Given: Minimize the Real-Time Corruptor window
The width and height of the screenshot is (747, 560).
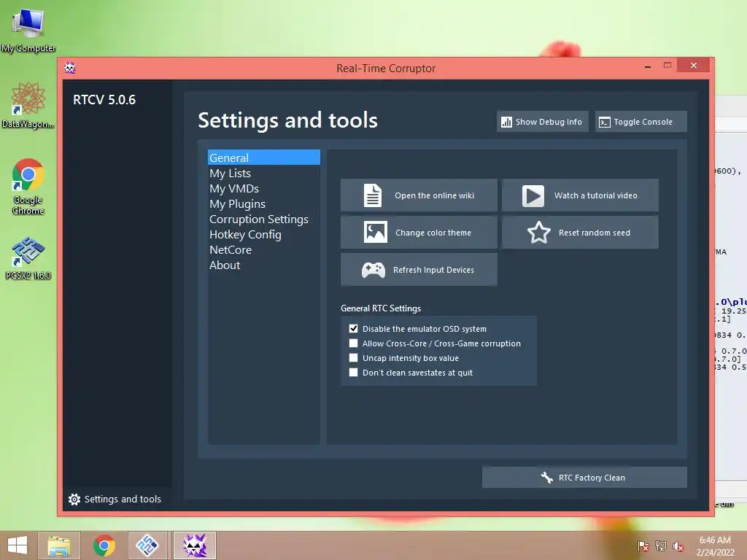Looking at the screenshot, I should [648, 66].
